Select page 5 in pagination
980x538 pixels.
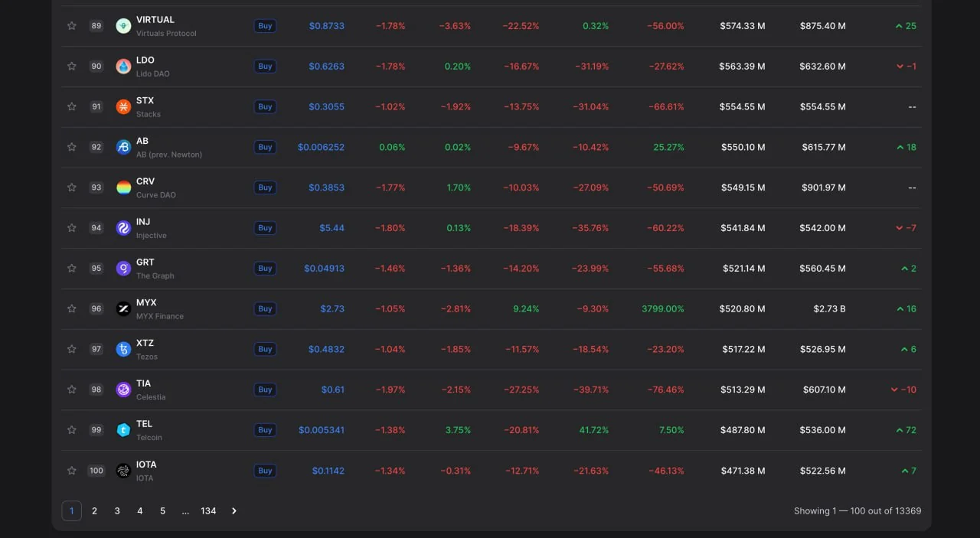tap(162, 511)
